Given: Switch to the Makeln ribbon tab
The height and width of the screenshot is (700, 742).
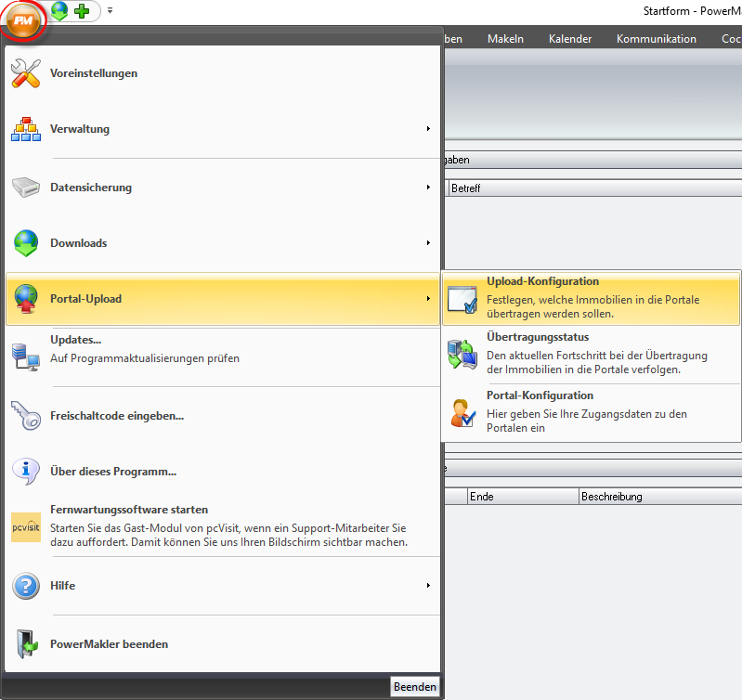Looking at the screenshot, I should click(x=505, y=39).
